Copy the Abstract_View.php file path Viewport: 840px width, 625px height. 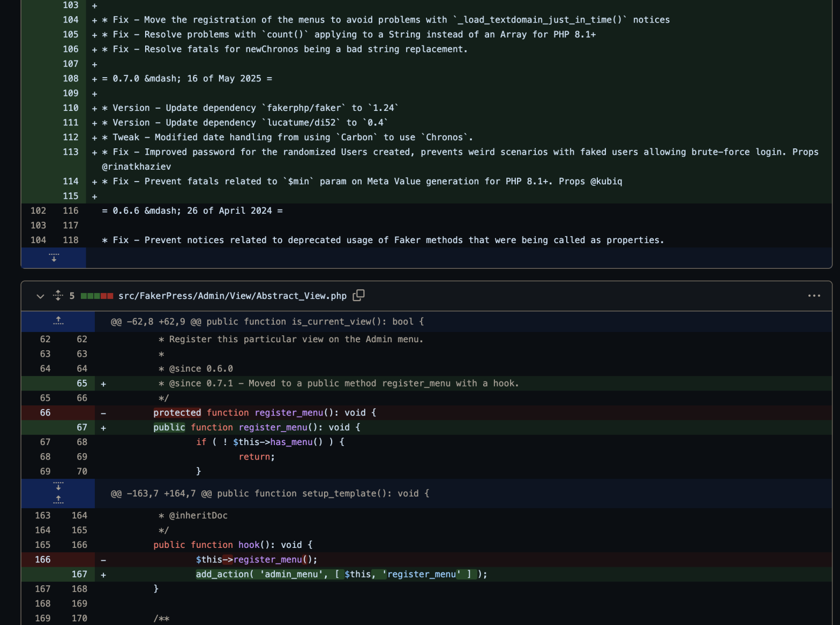359,295
